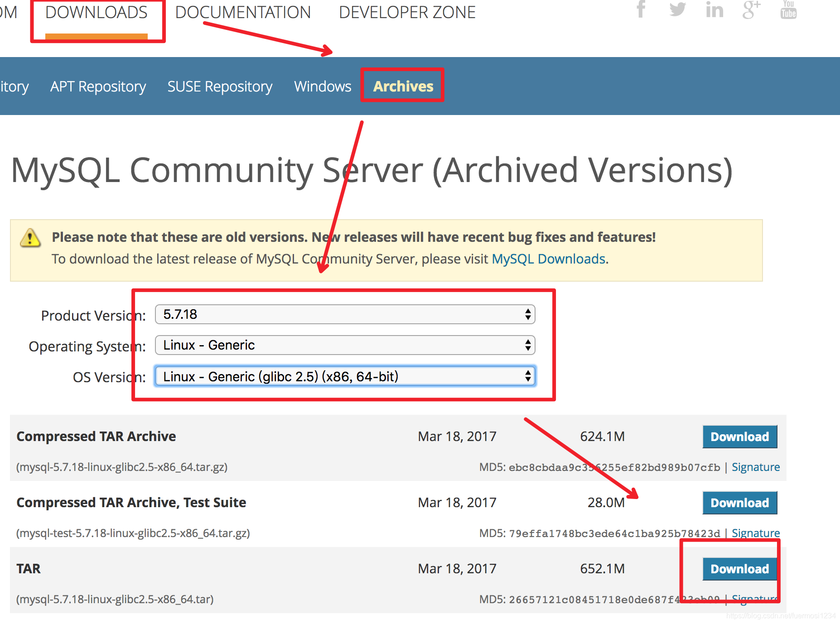The height and width of the screenshot is (624, 840).
Task: Click the MD5 hash starting with 79effa1748bc
Action: coord(614,533)
